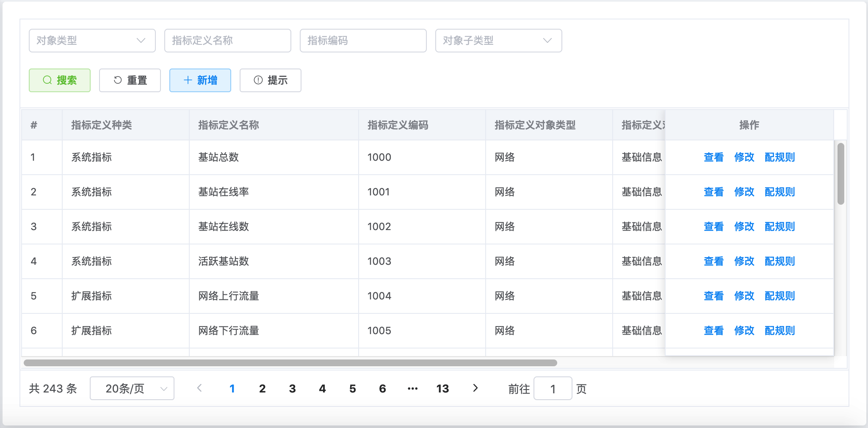Click the table vertical scrollbar thumb
Image resolution: width=868 pixels, height=428 pixels.
pyautogui.click(x=841, y=174)
